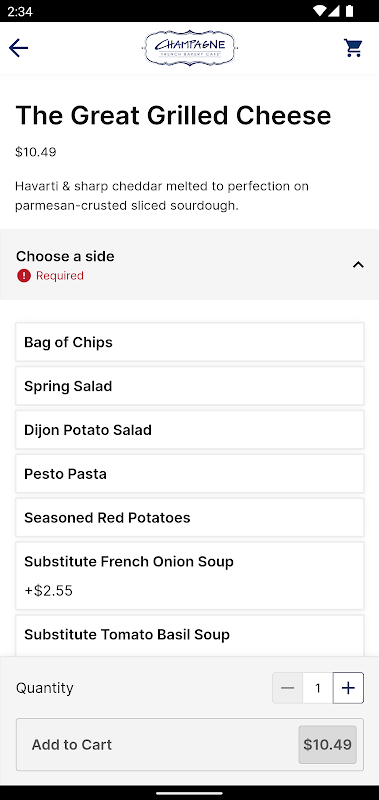The width and height of the screenshot is (379, 800).
Task: Click the red Required warning icon
Action: (24, 276)
